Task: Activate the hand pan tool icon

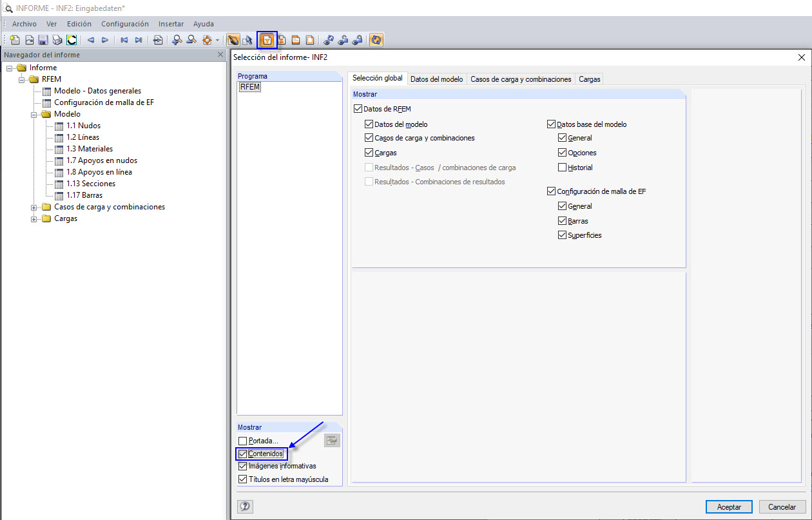Action: point(233,40)
